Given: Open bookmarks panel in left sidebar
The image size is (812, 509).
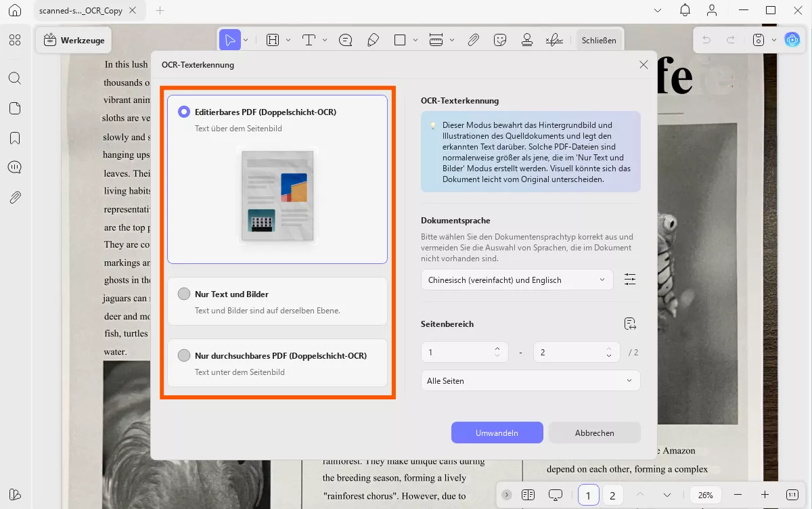Looking at the screenshot, I should tap(15, 138).
